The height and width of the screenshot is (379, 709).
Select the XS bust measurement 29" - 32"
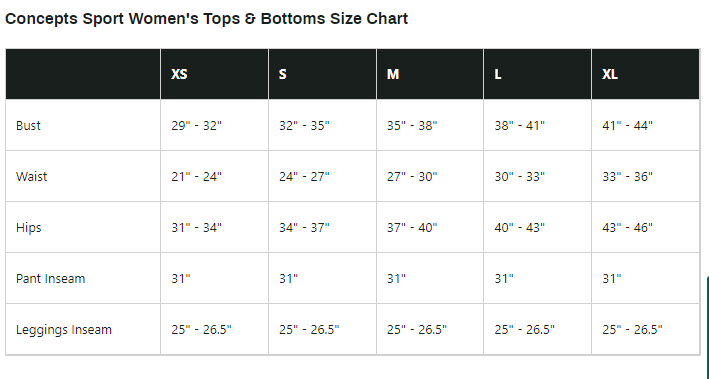(x=197, y=125)
